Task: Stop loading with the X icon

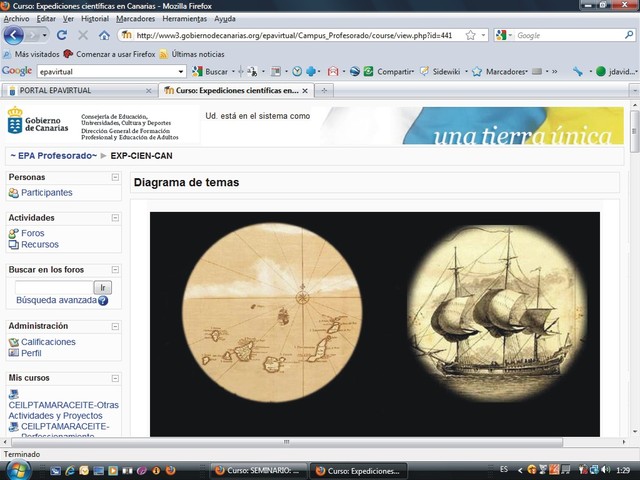Action: pos(83,36)
